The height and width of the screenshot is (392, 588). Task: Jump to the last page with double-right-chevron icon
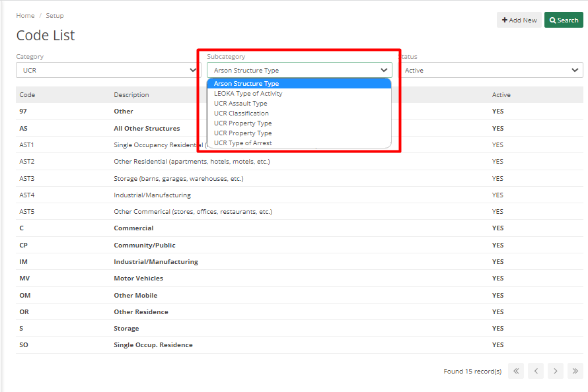(x=574, y=371)
